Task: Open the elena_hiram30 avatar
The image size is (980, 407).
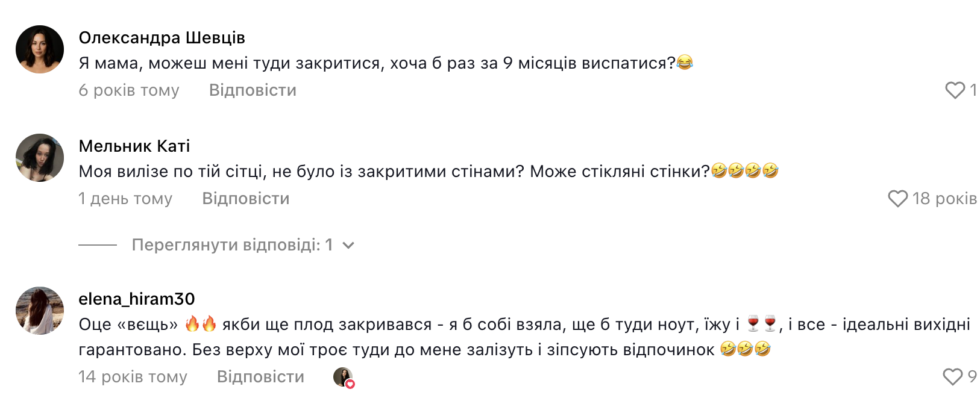Action: 40,311
